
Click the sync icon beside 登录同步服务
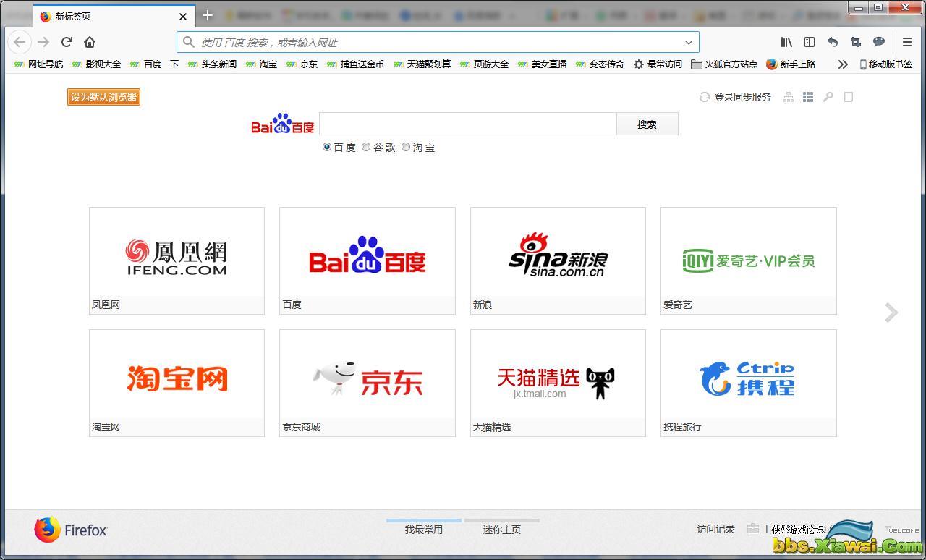click(704, 97)
